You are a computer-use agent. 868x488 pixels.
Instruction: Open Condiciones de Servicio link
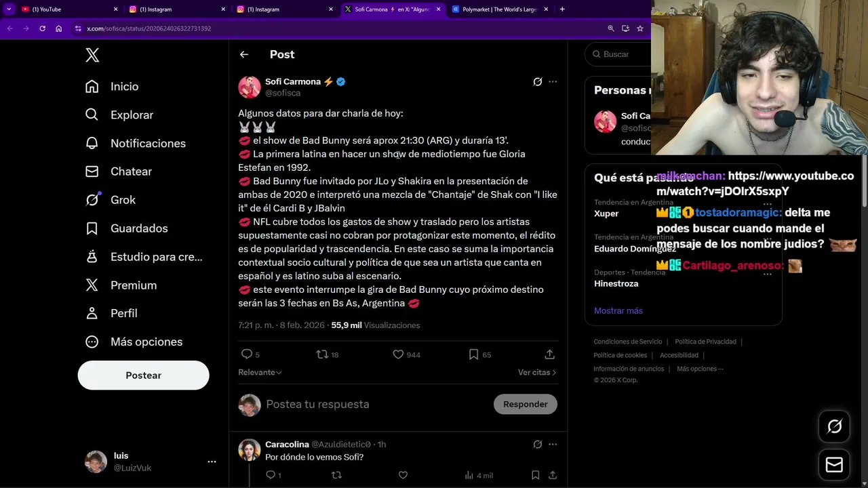tap(628, 342)
